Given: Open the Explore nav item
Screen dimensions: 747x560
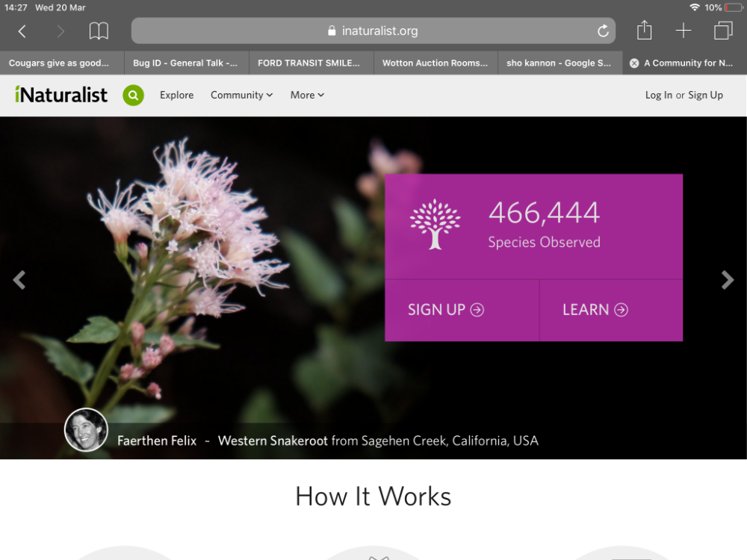Looking at the screenshot, I should [177, 96].
